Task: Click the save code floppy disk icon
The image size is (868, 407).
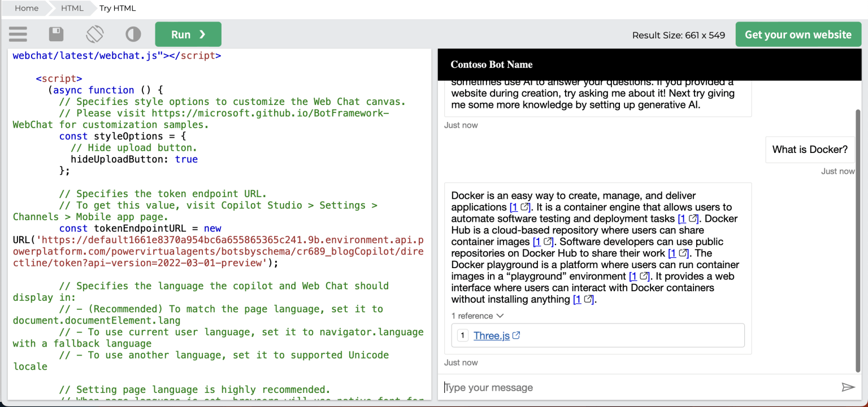Action: 57,34
